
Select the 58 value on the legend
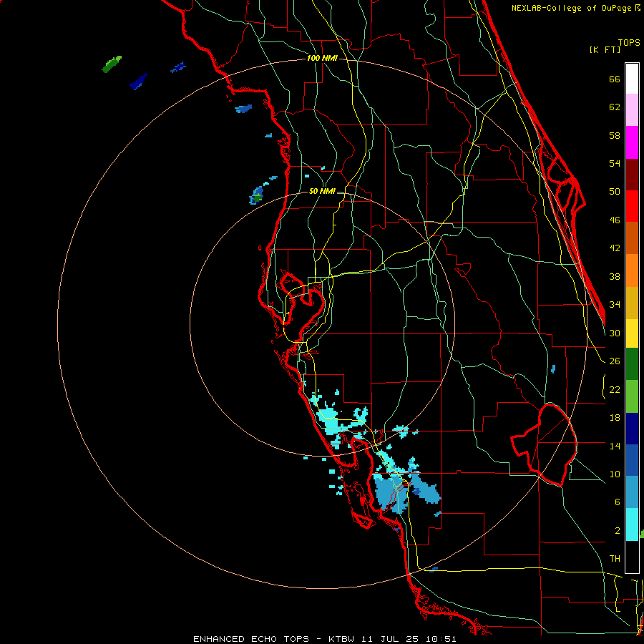(615, 135)
